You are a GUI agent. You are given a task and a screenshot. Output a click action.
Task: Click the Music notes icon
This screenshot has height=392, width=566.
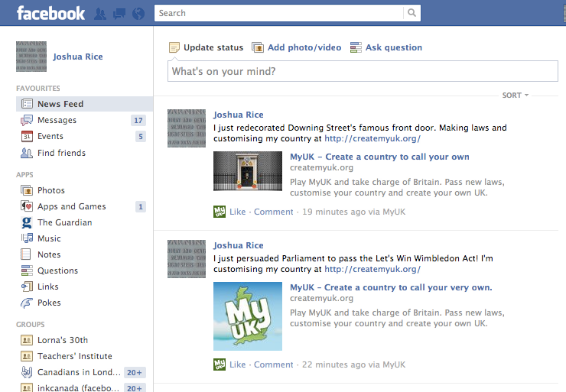pos(27,238)
